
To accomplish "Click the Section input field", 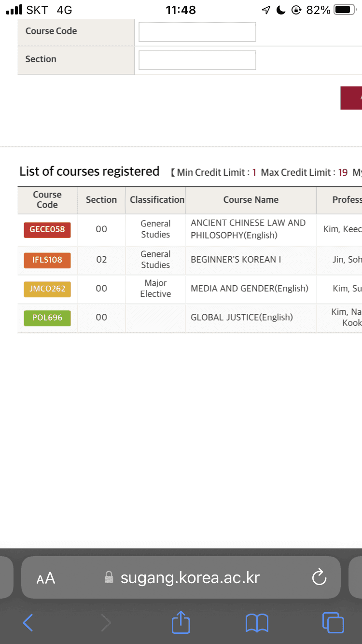I will (x=197, y=60).
